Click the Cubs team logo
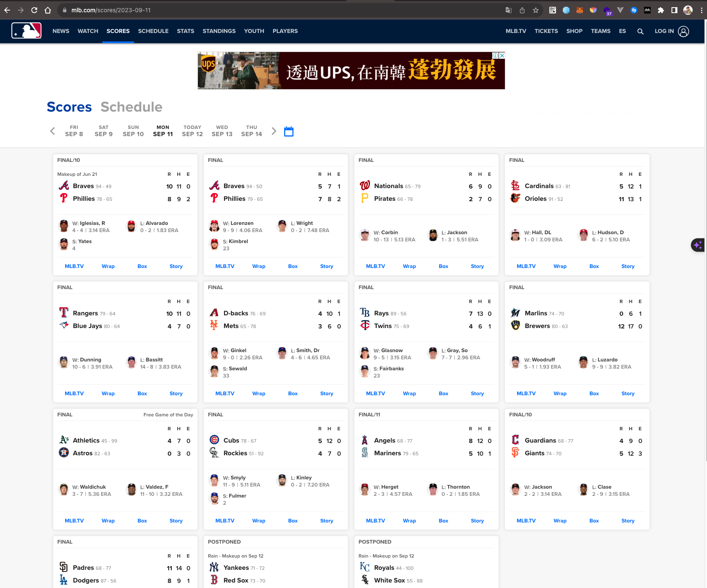The height and width of the screenshot is (588, 707). tap(214, 440)
